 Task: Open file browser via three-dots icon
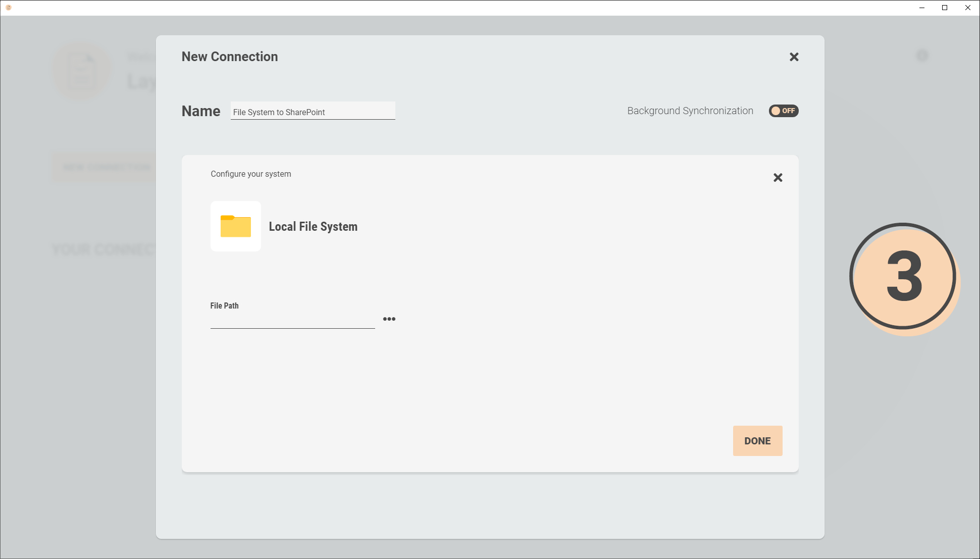click(389, 319)
